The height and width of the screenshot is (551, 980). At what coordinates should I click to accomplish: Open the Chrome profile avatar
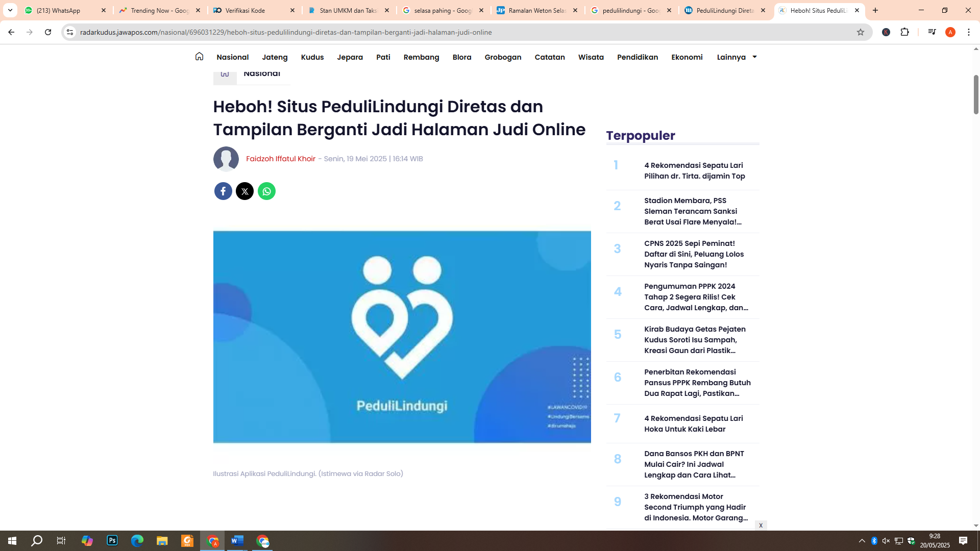click(950, 32)
